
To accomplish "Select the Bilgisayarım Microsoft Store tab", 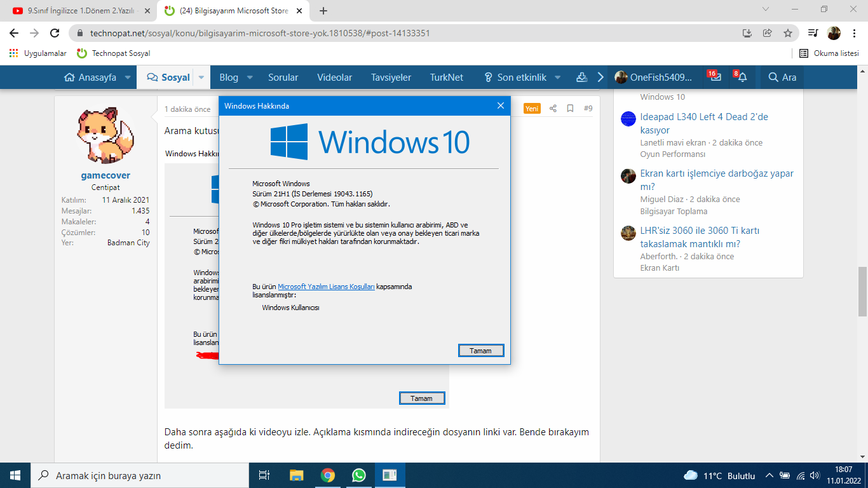I will (233, 11).
